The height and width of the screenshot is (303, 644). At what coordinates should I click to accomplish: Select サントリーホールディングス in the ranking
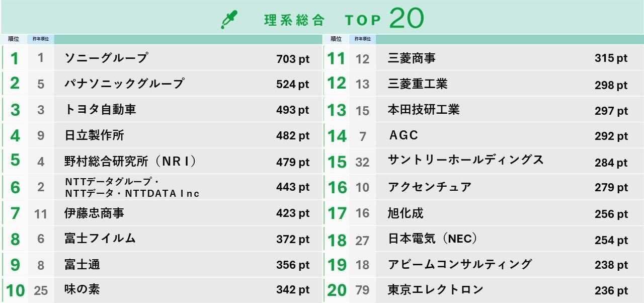click(466, 160)
